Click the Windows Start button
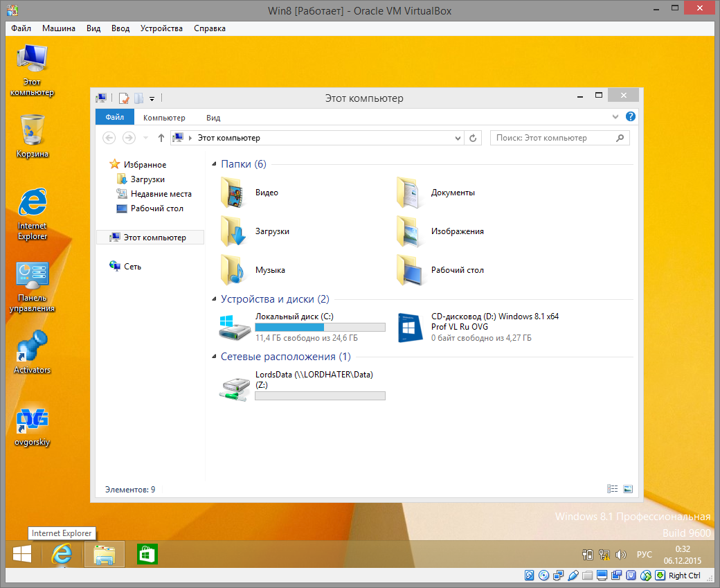 coord(22,554)
